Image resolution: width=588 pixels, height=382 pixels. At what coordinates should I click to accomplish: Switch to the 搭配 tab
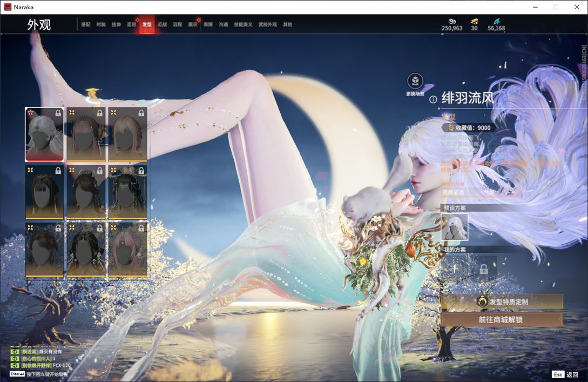[86, 24]
